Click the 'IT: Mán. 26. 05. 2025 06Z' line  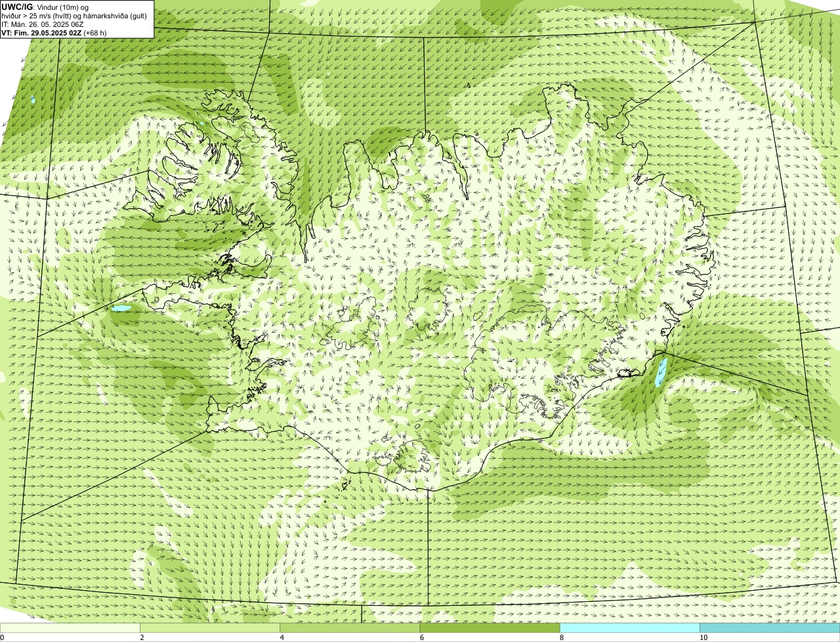(x=43, y=24)
